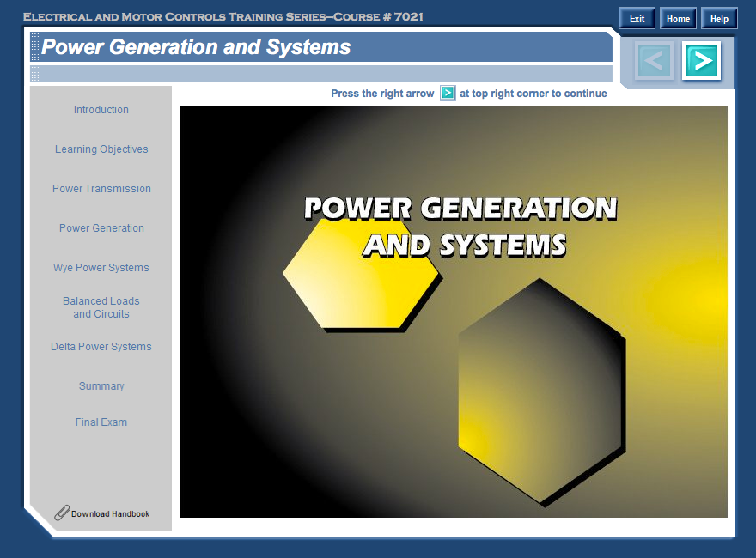Select Balanced Loads and Circuits
756x558 pixels.
point(101,307)
